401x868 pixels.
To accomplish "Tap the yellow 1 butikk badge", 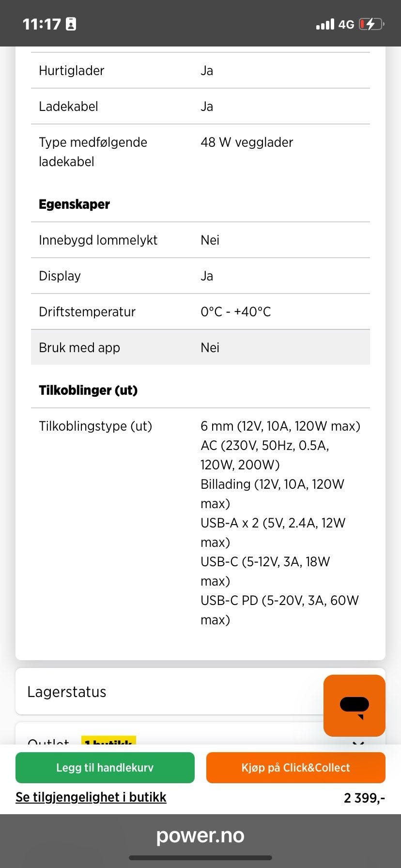I will [x=108, y=741].
